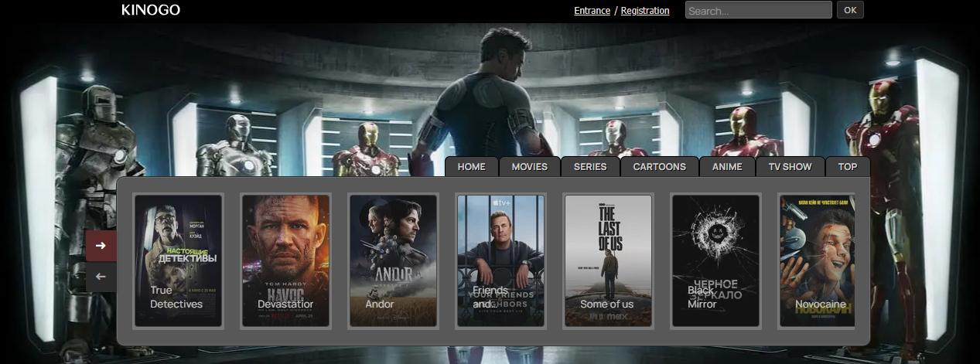Screen dimensions: 980x364
Task: Go to the CARTOONS tab
Action: click(660, 167)
